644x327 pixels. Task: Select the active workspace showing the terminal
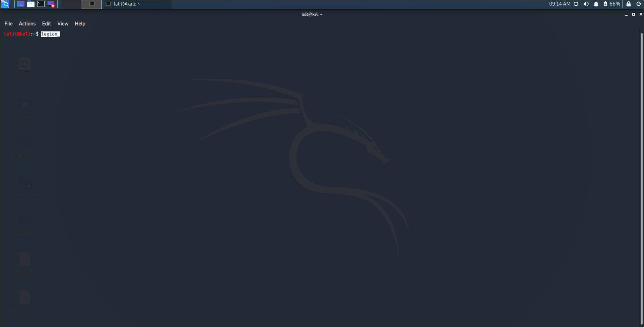pyautogui.click(x=92, y=4)
